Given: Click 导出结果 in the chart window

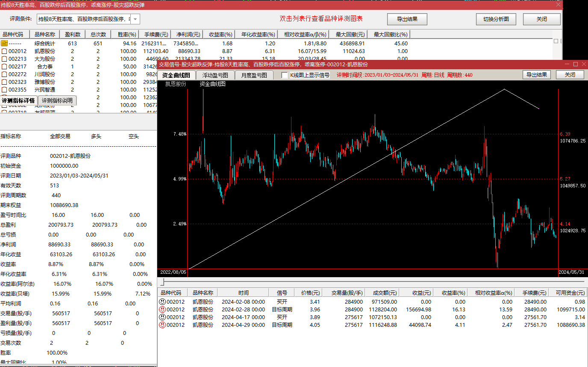Looking at the screenshot, I should (536, 74).
